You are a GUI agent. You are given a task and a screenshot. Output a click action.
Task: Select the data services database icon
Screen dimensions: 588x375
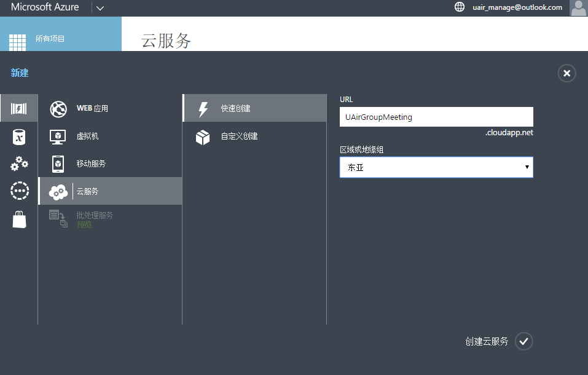[x=19, y=136]
